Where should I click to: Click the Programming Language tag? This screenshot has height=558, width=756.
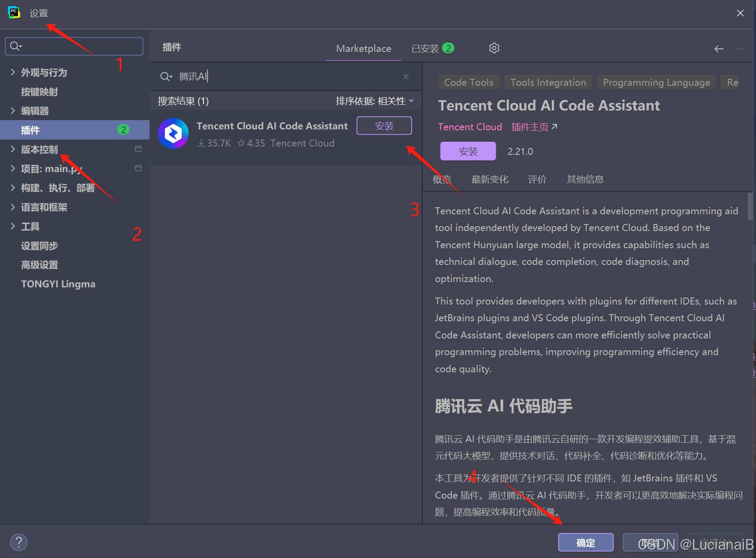(x=657, y=82)
